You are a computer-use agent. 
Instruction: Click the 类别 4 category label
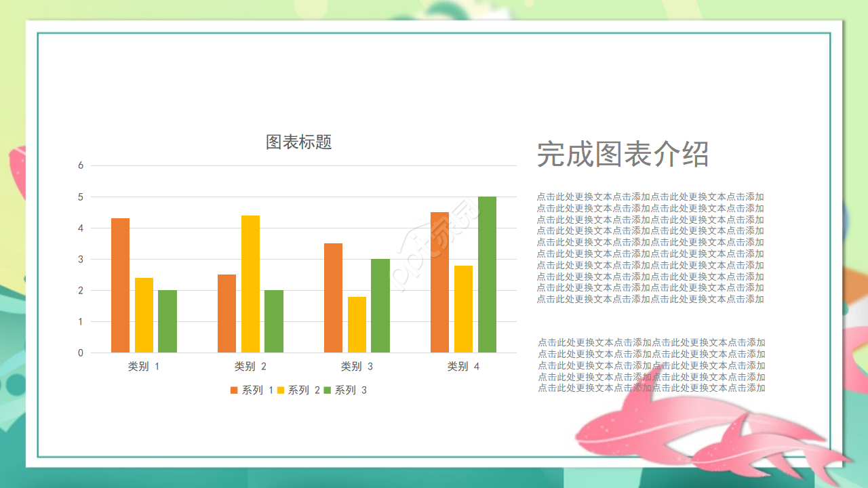click(x=463, y=365)
